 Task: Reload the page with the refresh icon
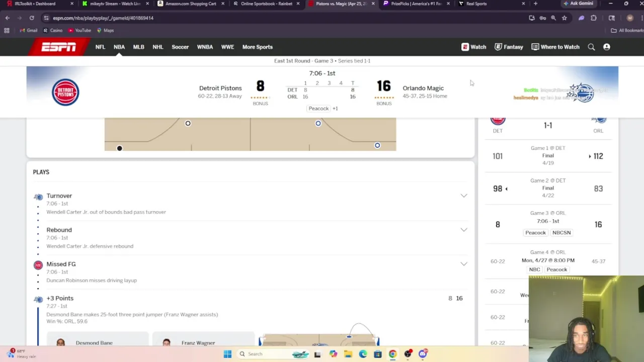pos(32,18)
